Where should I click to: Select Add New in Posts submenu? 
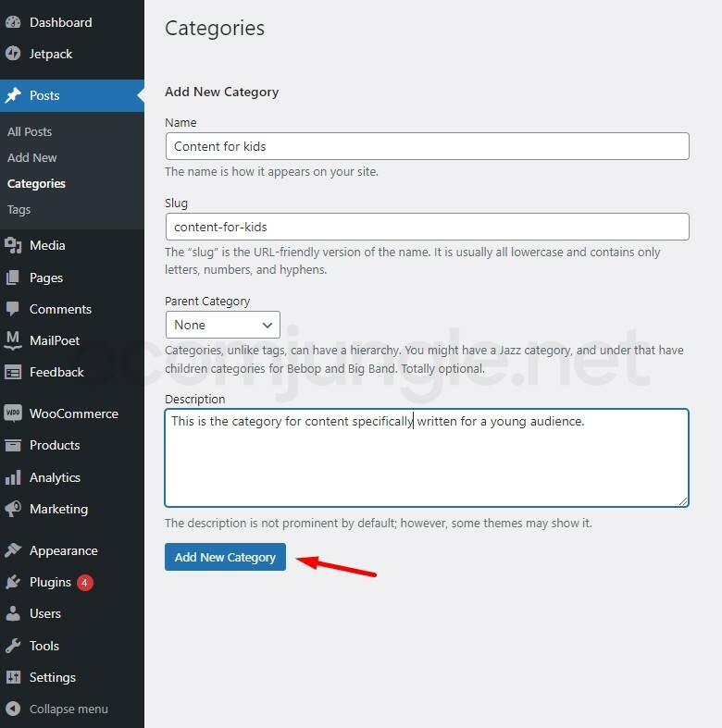(32, 157)
